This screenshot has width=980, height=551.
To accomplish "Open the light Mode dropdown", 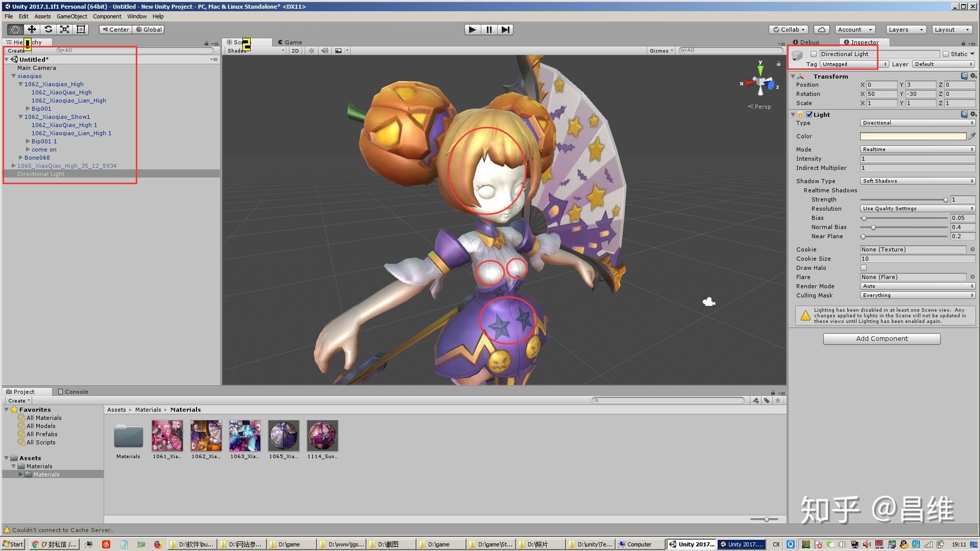I will point(918,149).
